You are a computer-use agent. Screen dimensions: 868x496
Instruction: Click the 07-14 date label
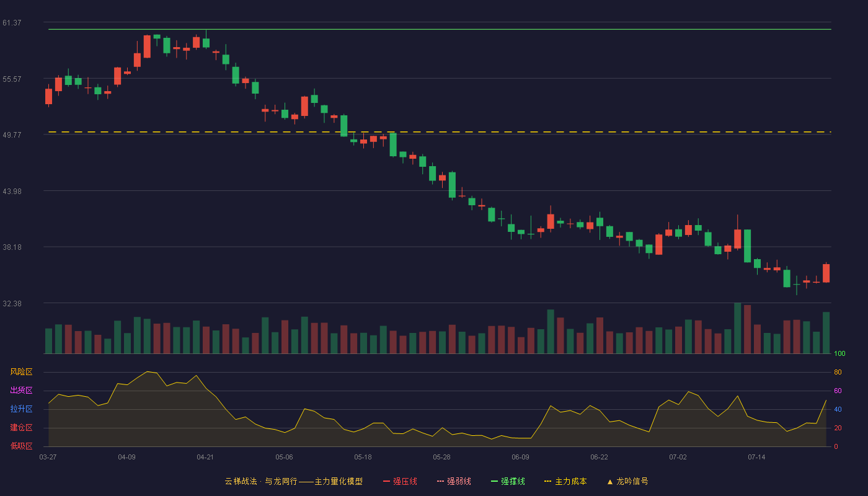click(x=757, y=457)
